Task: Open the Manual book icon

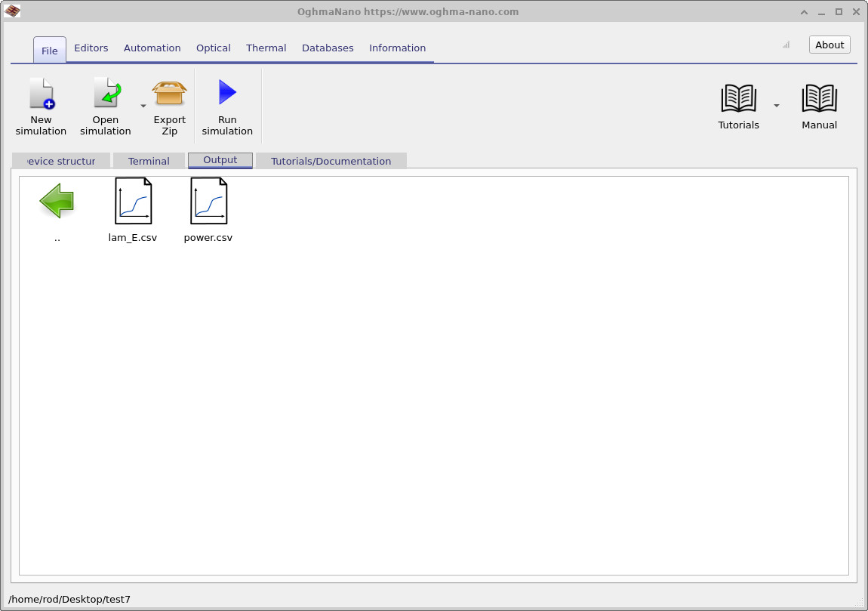Action: pyautogui.click(x=819, y=99)
